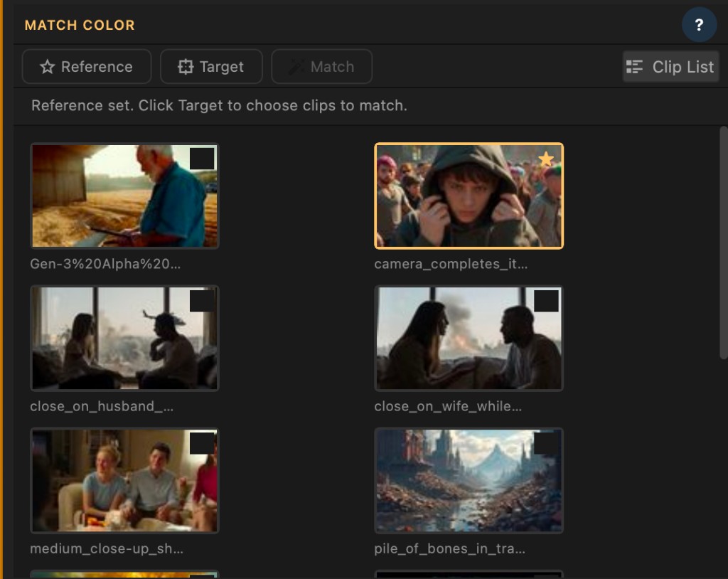Click the 'medium_close-up_sh...' file name
Screen dimensions: 728x579
click(x=107, y=548)
